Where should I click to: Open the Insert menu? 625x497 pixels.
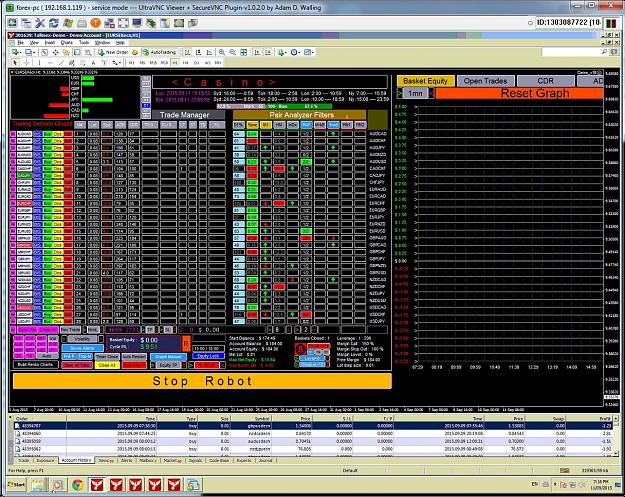pos(50,42)
